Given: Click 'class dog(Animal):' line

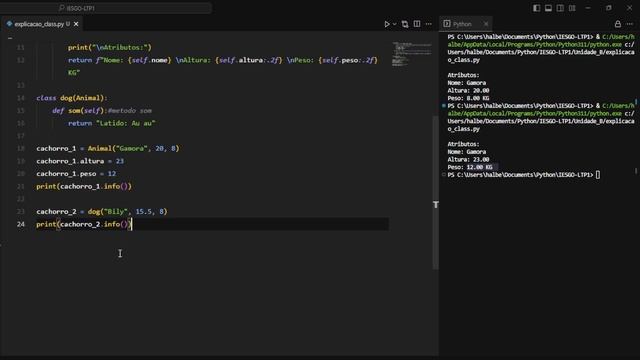Looking at the screenshot, I should [72, 98].
